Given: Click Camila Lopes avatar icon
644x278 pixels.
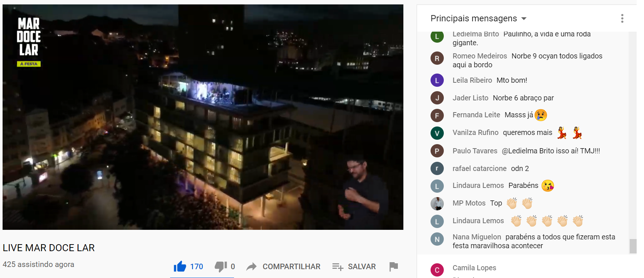Looking at the screenshot, I should pyautogui.click(x=437, y=270).
